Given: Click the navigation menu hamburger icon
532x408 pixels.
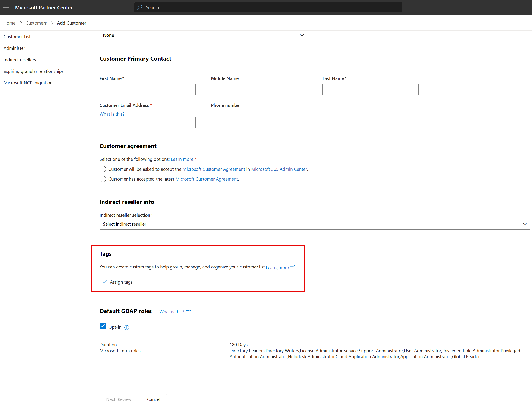Looking at the screenshot, I should 6,7.
